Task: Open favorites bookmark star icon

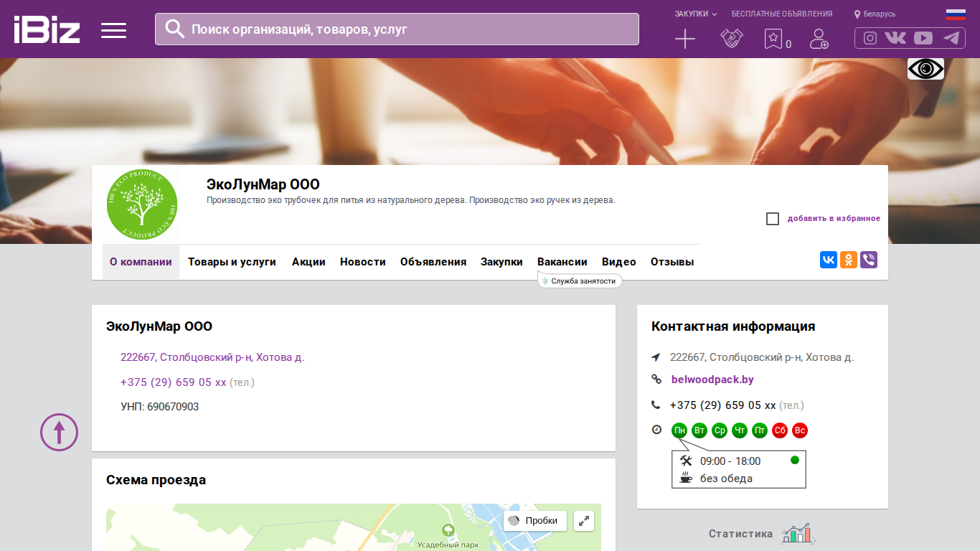Action: click(x=773, y=39)
